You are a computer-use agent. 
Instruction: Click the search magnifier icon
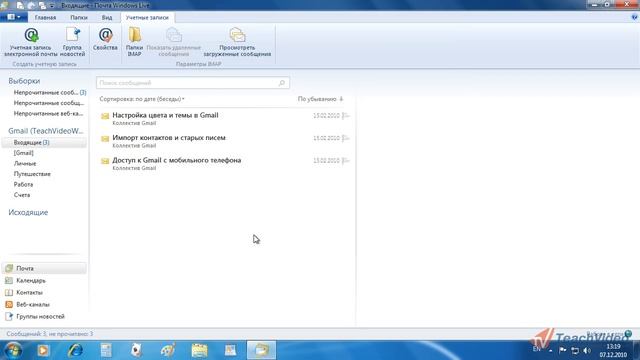coord(282,83)
